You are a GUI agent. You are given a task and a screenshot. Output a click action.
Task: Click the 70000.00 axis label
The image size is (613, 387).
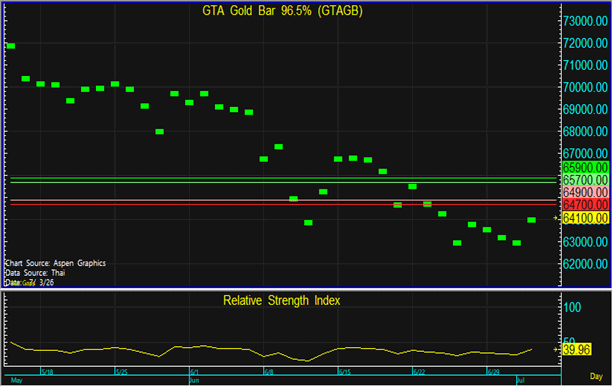tap(585, 87)
